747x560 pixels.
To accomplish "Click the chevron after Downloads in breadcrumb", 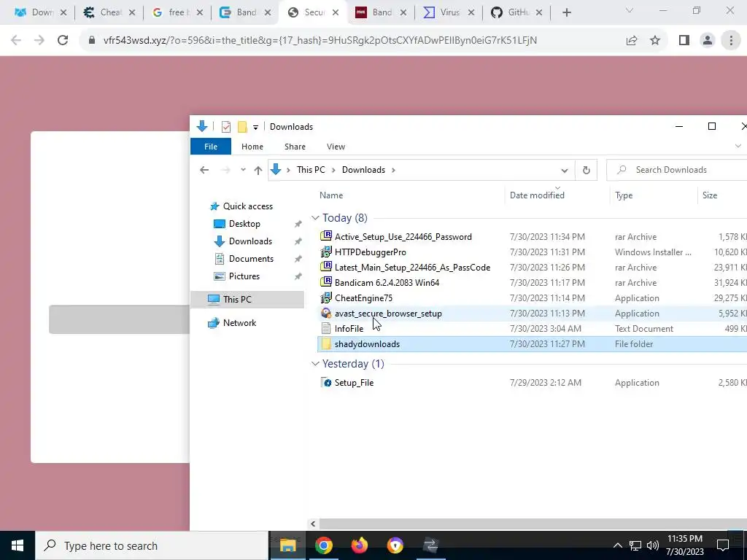I will click(x=393, y=170).
